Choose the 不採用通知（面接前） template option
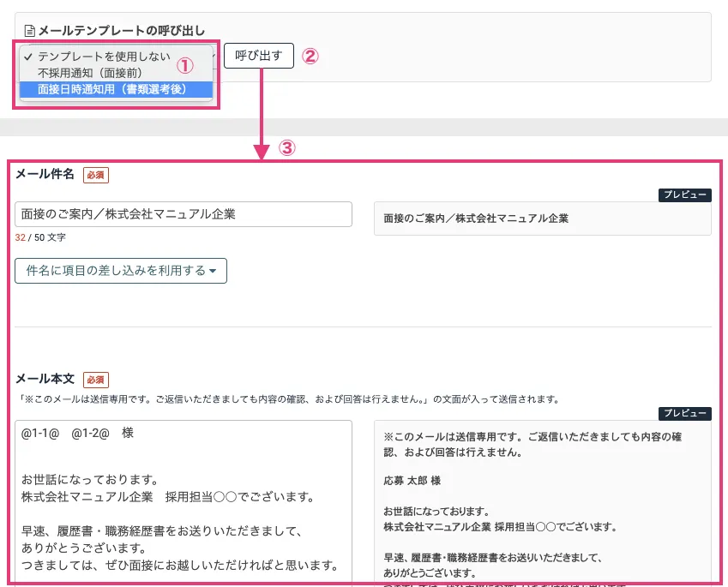The height and width of the screenshot is (587, 728). pyautogui.click(x=90, y=73)
